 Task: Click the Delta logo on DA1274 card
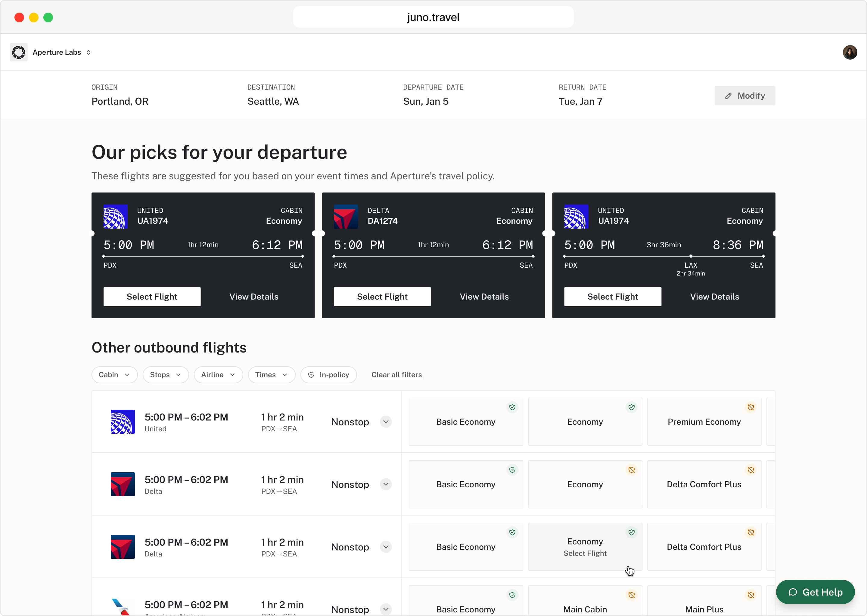tap(345, 217)
